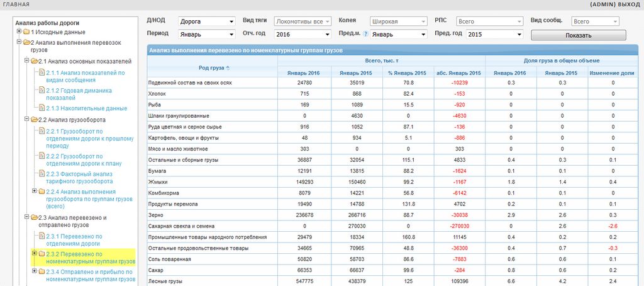Open 2.1.3 Накопительные данные
Screen dimensions: 644x286
(x=87, y=108)
